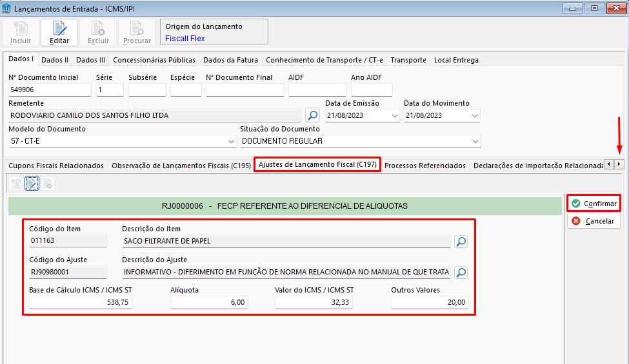Click the Editar toolbar button
The image size is (629, 364).
pos(59,32)
